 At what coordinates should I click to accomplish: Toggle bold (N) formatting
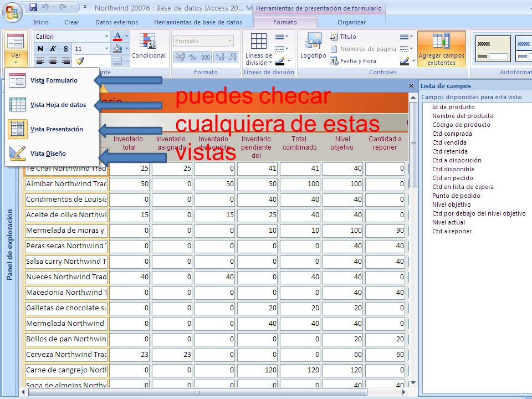[40, 49]
